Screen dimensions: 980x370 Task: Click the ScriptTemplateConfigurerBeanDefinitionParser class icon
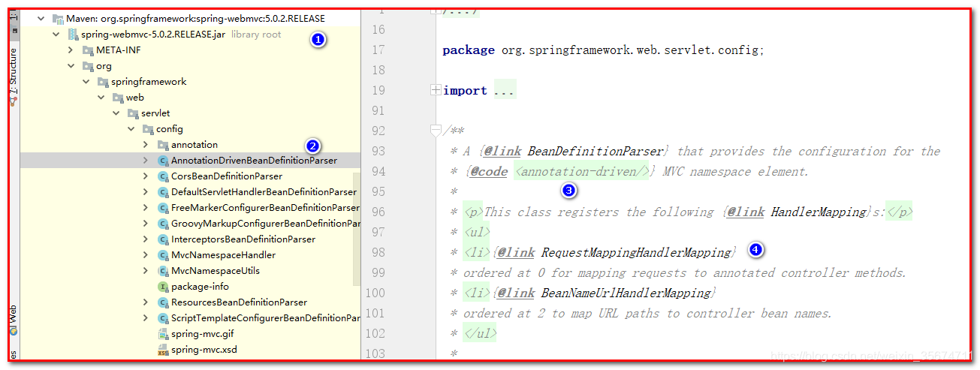(163, 317)
